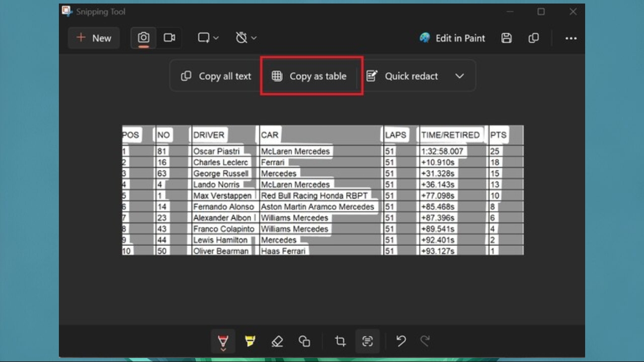This screenshot has width=644, height=362.
Task: Click the New snip button
Action: [94, 38]
